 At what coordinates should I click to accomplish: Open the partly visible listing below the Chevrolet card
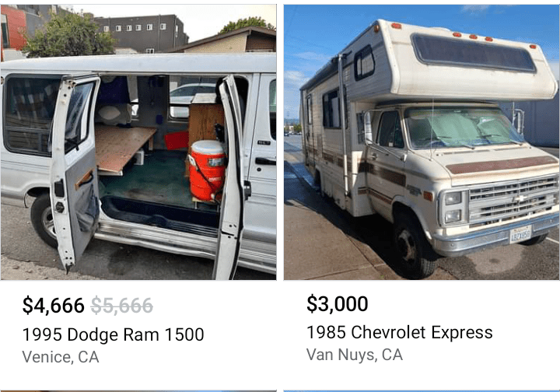click(422, 391)
